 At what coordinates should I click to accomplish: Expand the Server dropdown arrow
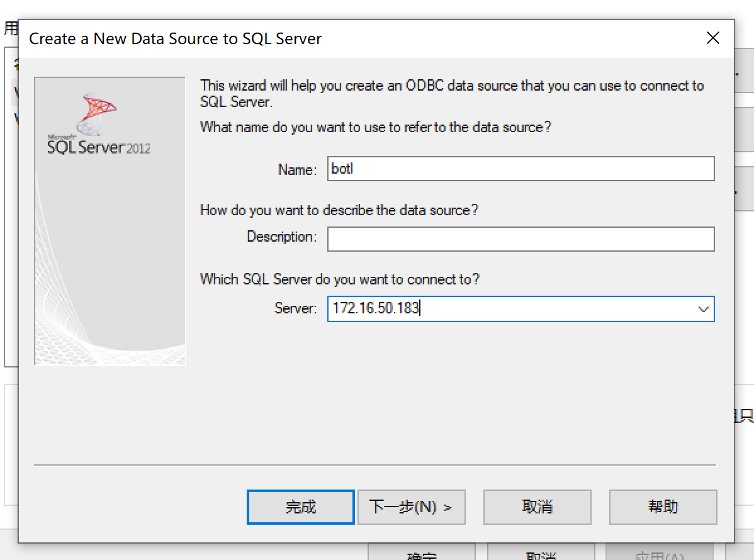tap(703, 309)
